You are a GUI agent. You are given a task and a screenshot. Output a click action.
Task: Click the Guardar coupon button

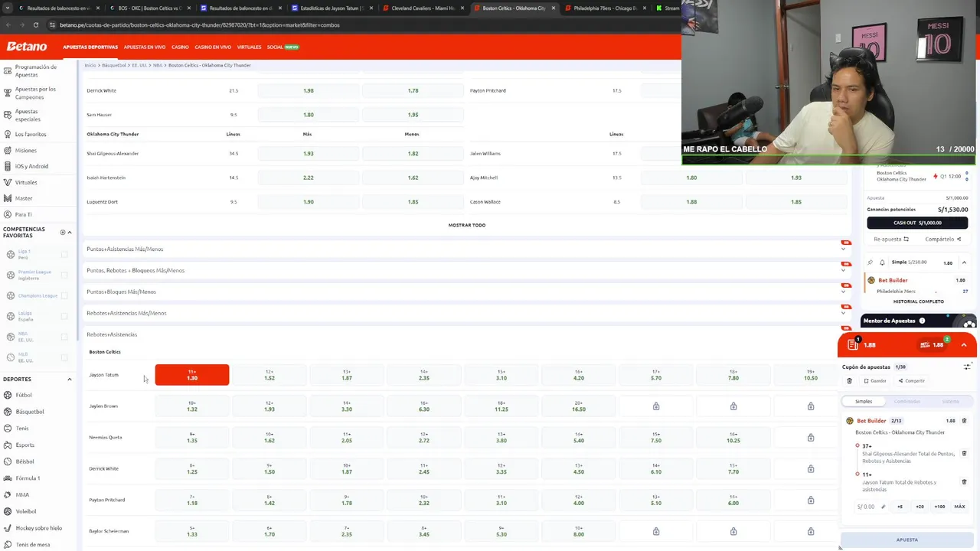[x=875, y=381]
